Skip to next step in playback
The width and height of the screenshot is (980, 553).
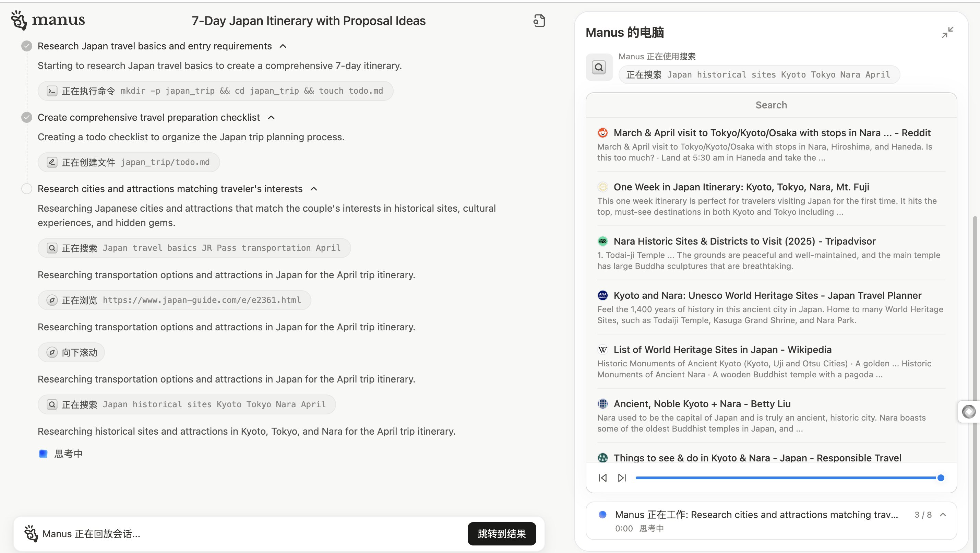pos(622,478)
